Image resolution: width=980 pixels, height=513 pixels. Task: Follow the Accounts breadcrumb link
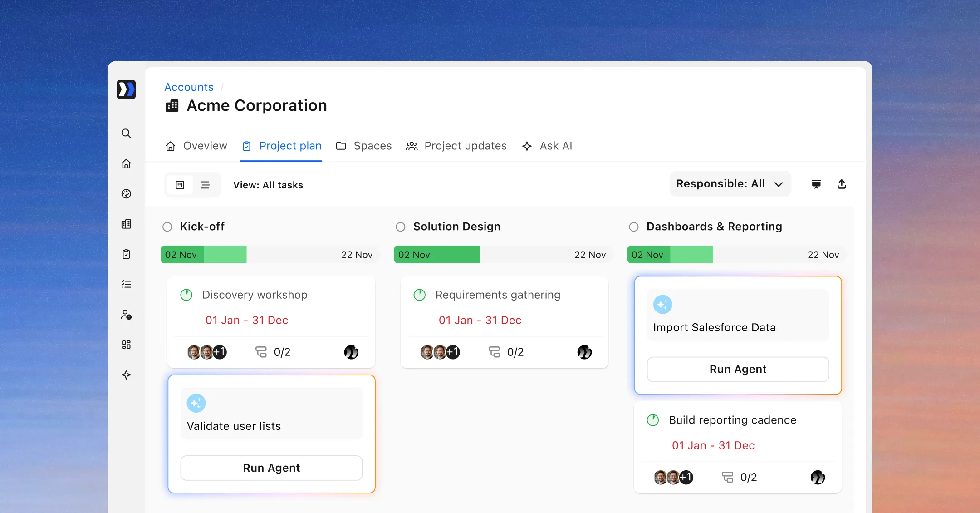click(189, 87)
